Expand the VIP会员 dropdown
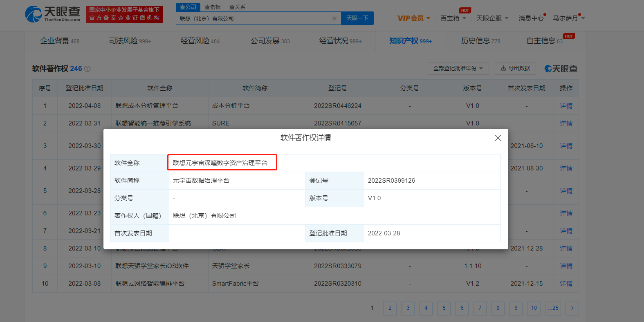The height and width of the screenshot is (322, 644). click(x=414, y=18)
